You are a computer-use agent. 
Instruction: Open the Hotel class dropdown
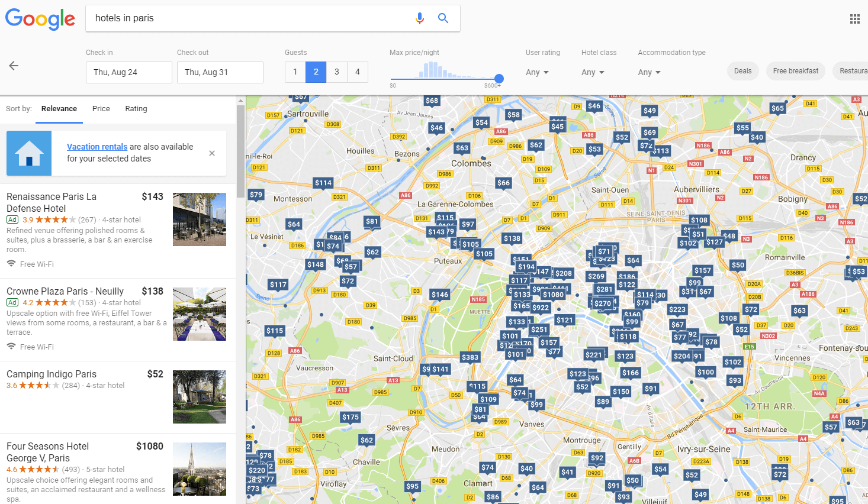(592, 72)
